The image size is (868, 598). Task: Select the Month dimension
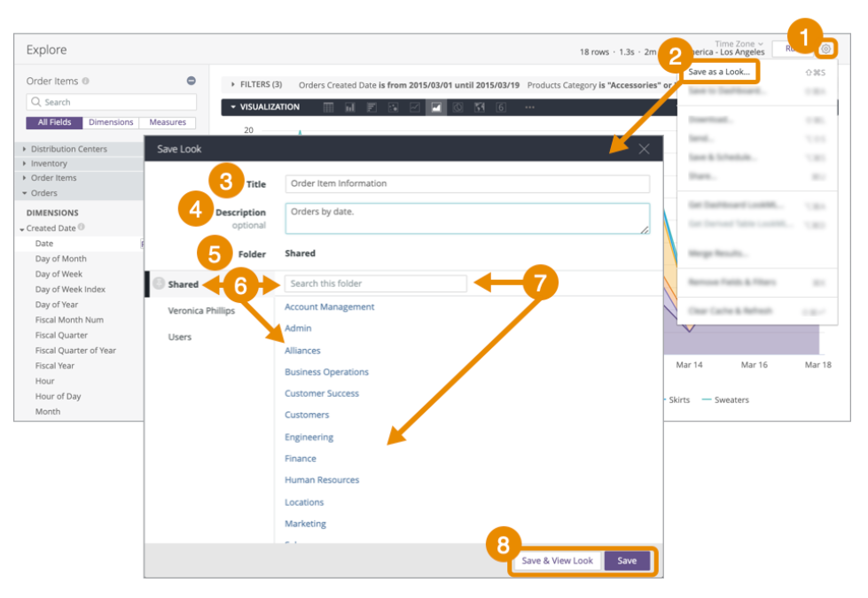pyautogui.click(x=48, y=412)
